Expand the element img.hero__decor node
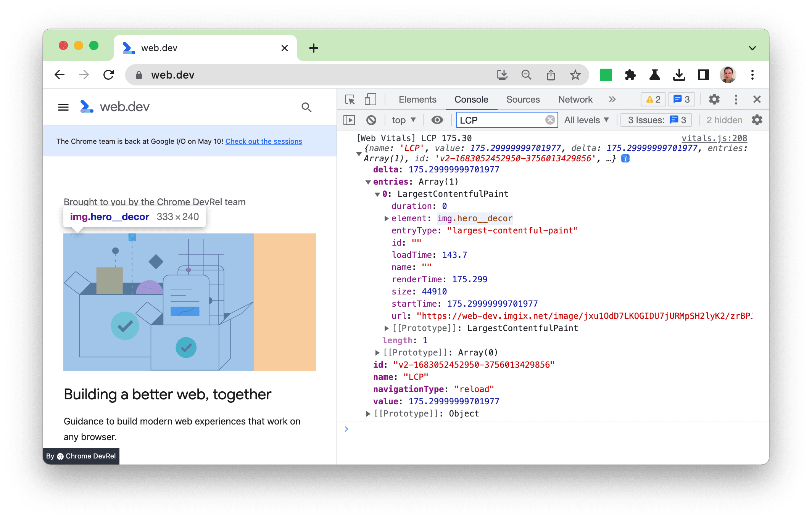 coord(386,219)
